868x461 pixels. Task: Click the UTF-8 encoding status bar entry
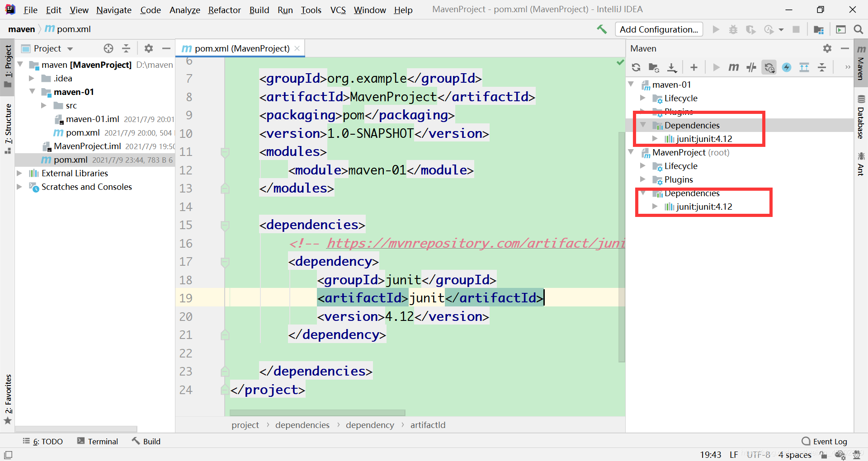758,455
